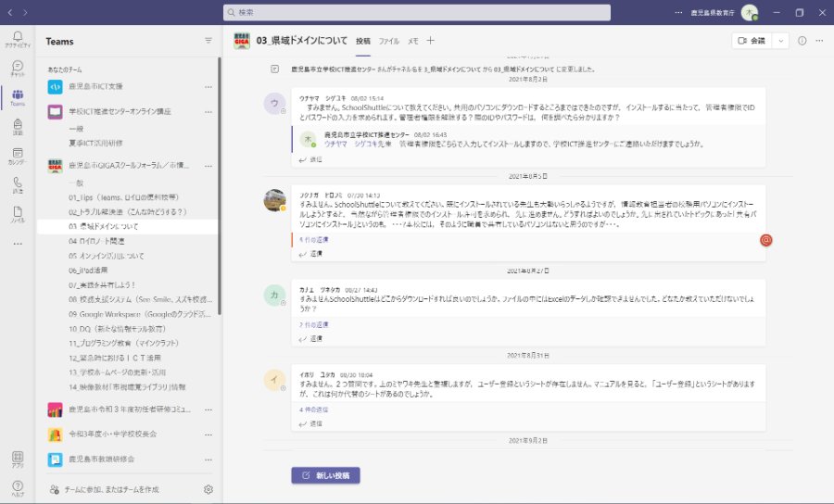This screenshot has height=504, width=834.
Task: Open channel 04 ロイロノート関連
Action: 96,241
